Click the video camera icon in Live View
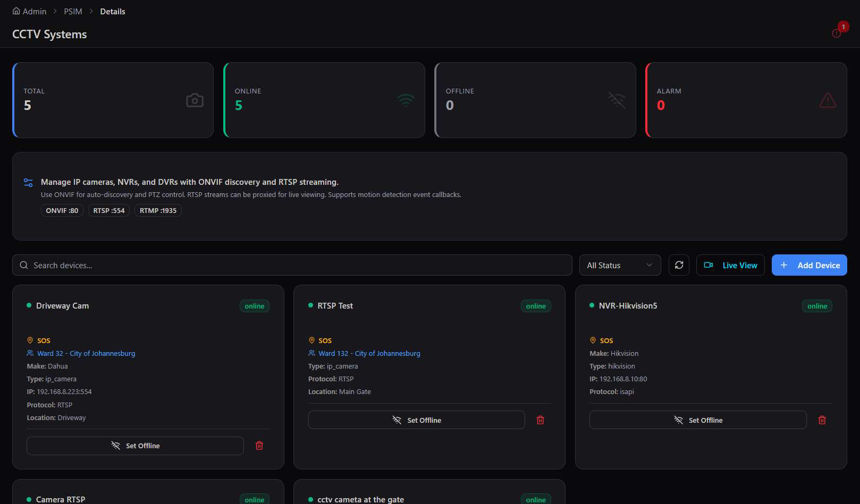 coord(709,265)
